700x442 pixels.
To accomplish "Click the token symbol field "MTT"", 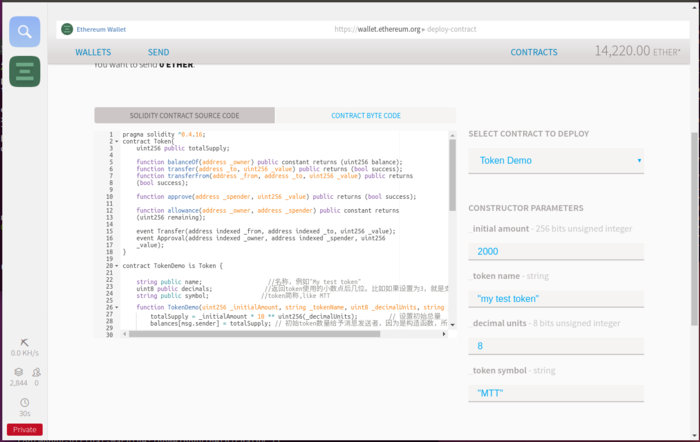I will (556, 393).
